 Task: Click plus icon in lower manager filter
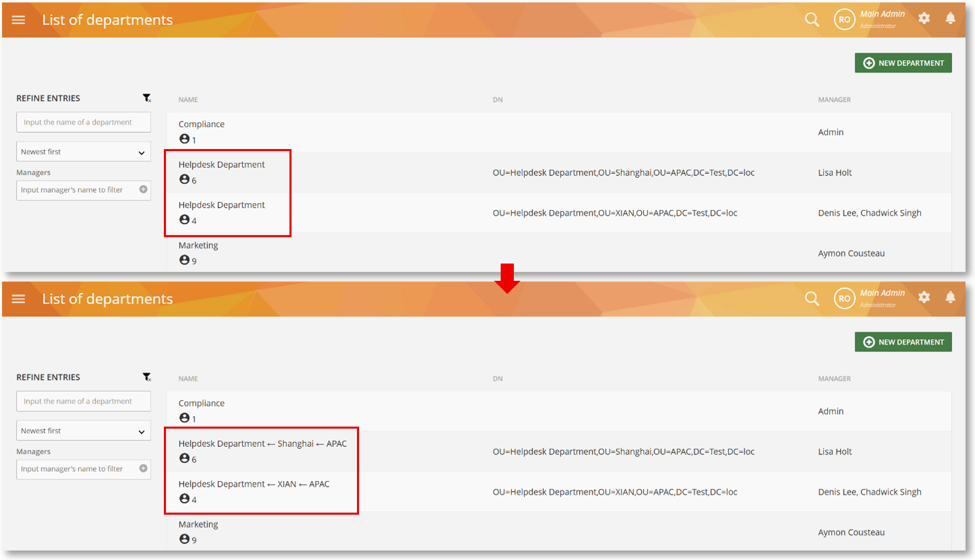143,469
